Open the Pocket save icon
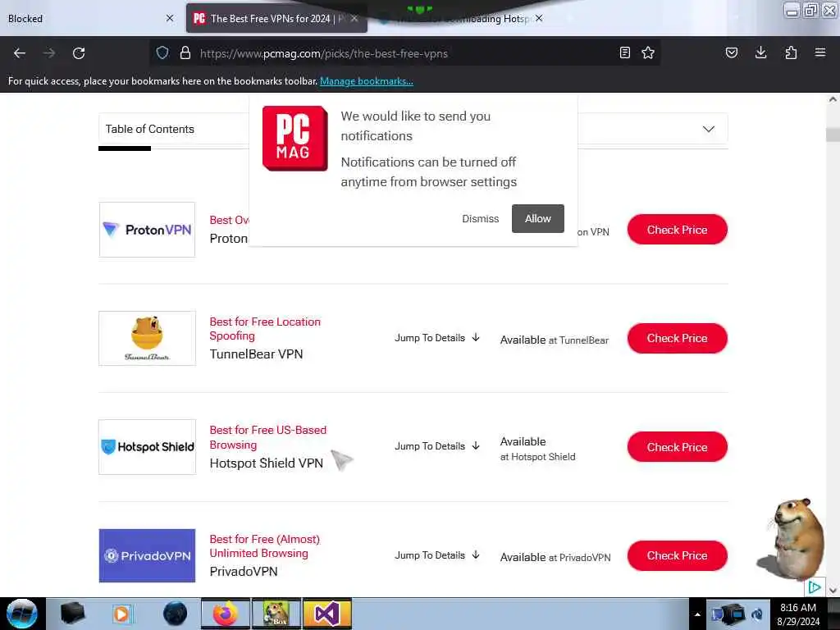Image resolution: width=840 pixels, height=630 pixels. pyautogui.click(x=731, y=52)
